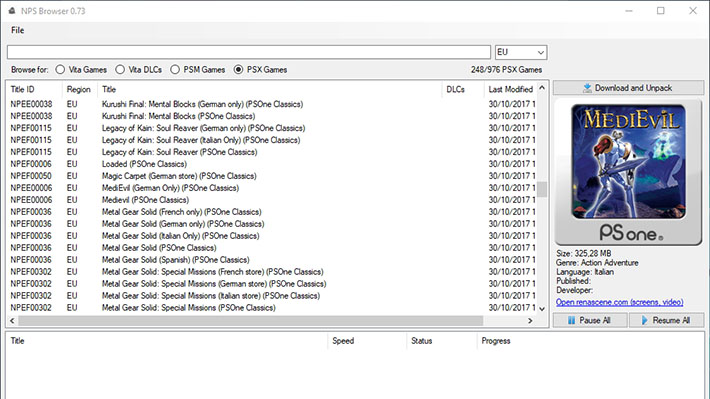Click the NPS Browser title bar app icon

pyautogui.click(x=12, y=10)
